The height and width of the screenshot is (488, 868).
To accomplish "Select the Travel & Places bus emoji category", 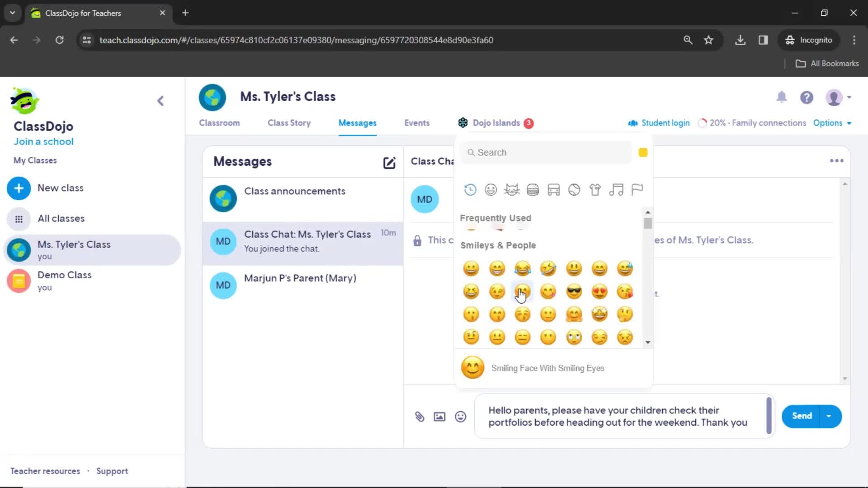I will (x=553, y=190).
